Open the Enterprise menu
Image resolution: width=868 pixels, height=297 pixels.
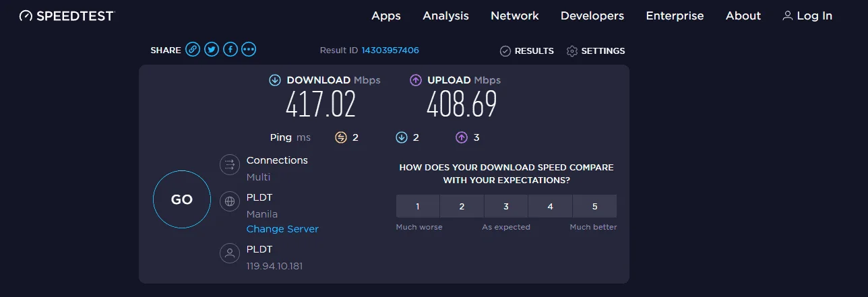(675, 15)
